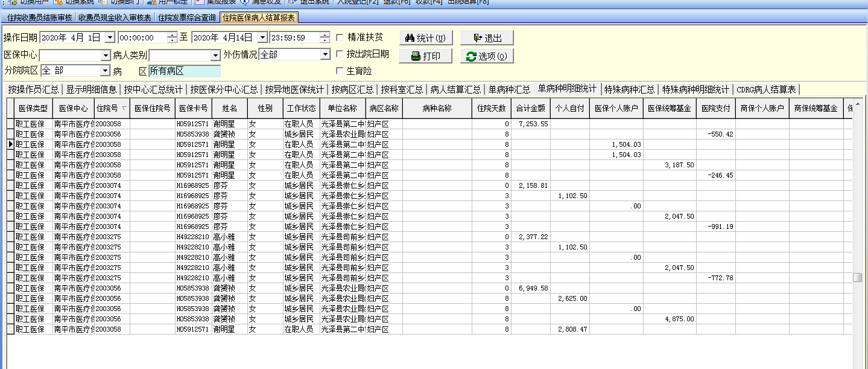Click the 打印 print button
Image resolution: width=868 pixels, height=369 pixels.
(426, 56)
